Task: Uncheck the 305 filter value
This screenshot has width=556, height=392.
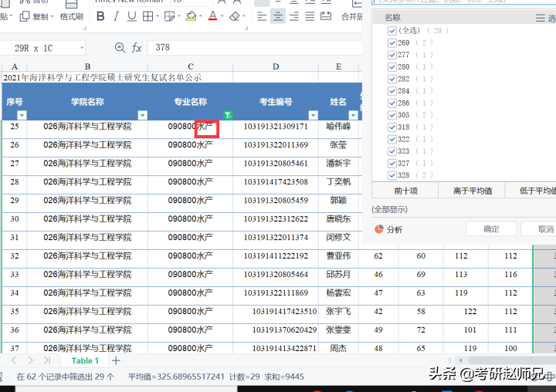Action: (392, 115)
